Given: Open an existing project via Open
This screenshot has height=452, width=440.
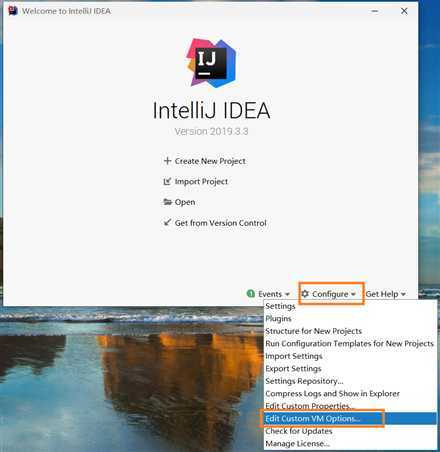Looking at the screenshot, I should tap(179, 202).
